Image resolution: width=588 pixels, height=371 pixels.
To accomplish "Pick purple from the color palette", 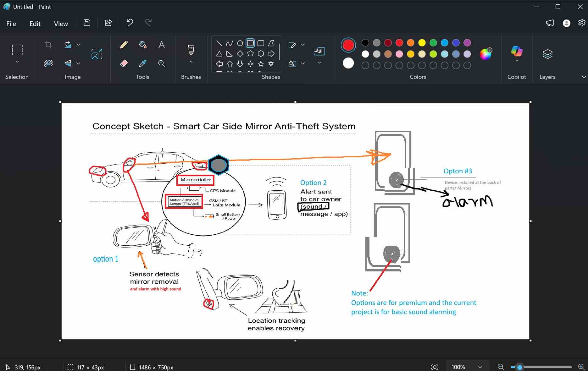I will [467, 43].
